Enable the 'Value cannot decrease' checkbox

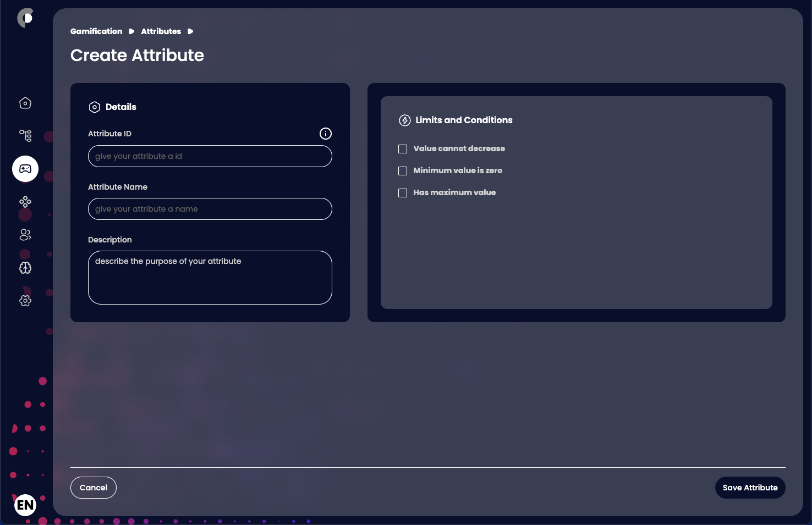click(402, 148)
